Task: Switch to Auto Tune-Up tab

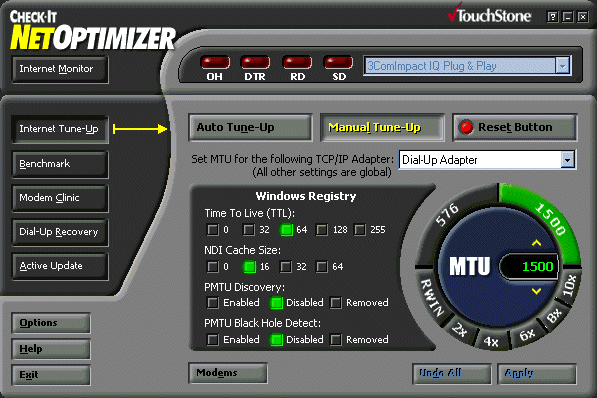Action: tap(251, 128)
